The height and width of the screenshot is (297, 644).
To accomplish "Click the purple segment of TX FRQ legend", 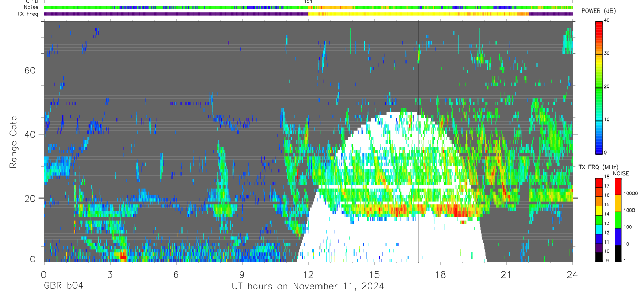I will coord(599,249).
